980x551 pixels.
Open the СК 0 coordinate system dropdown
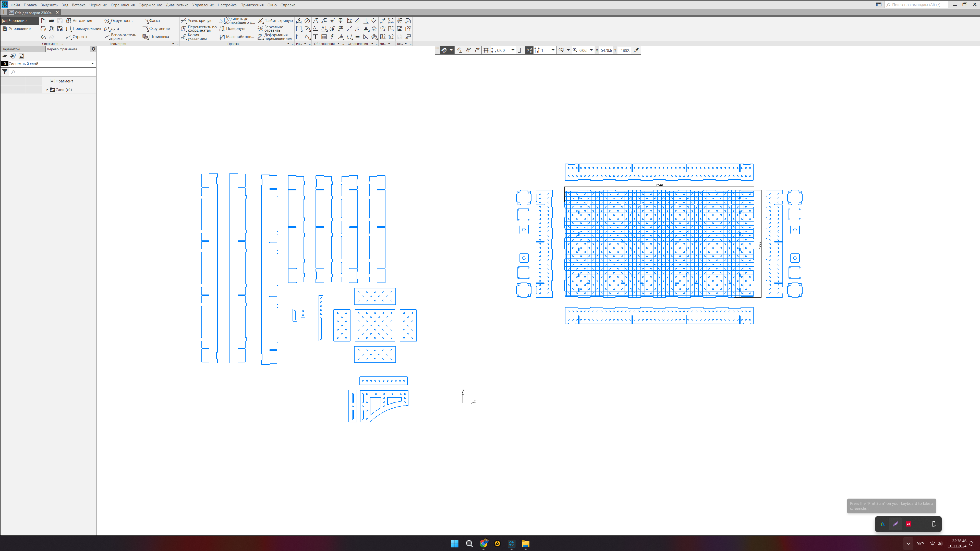513,50
